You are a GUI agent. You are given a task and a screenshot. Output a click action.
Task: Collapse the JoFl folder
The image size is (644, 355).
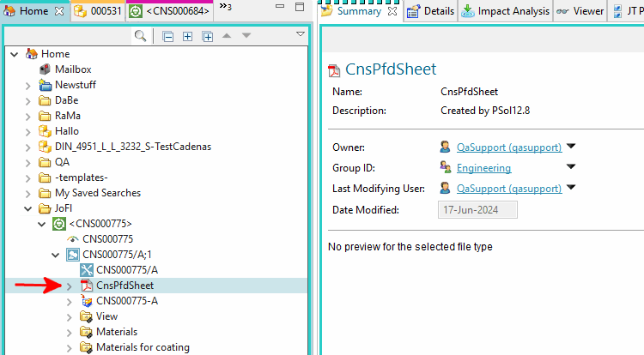[28, 208]
